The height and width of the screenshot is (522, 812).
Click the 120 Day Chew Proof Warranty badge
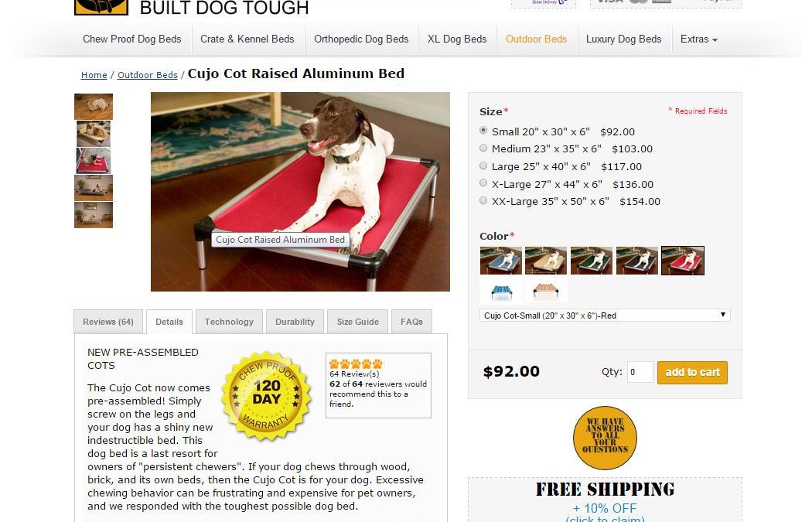click(267, 396)
